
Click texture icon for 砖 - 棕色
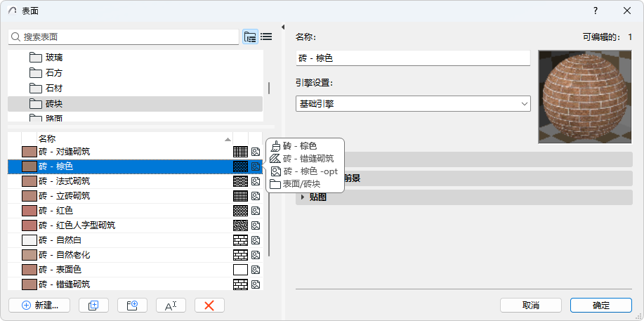click(256, 166)
